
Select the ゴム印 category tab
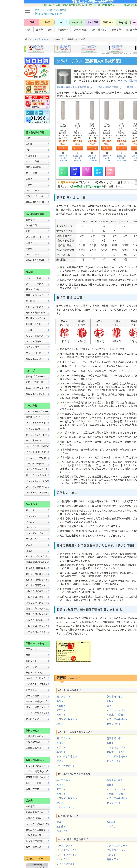tap(47, 23)
